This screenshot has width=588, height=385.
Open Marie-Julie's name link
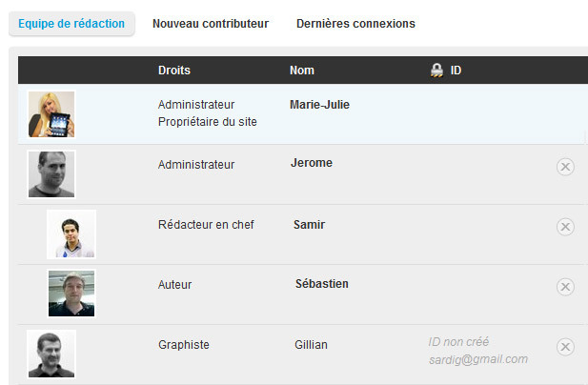[x=319, y=105]
